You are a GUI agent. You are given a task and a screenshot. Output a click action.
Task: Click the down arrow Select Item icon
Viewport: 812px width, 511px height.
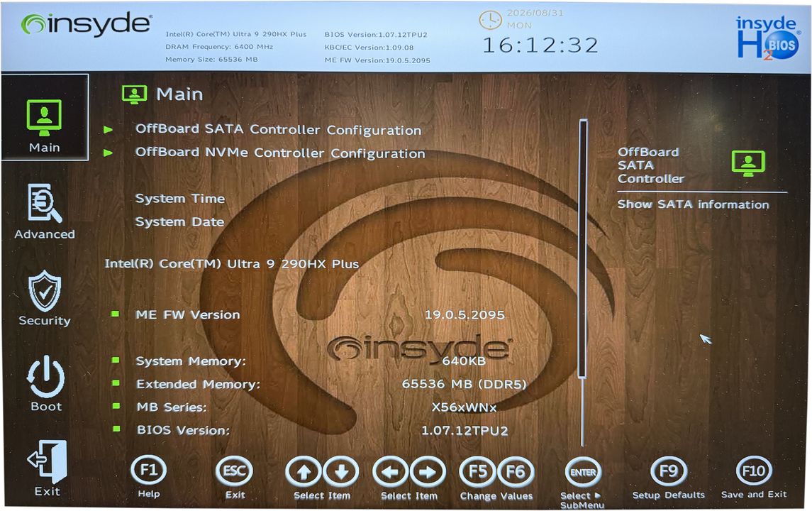[x=340, y=472]
